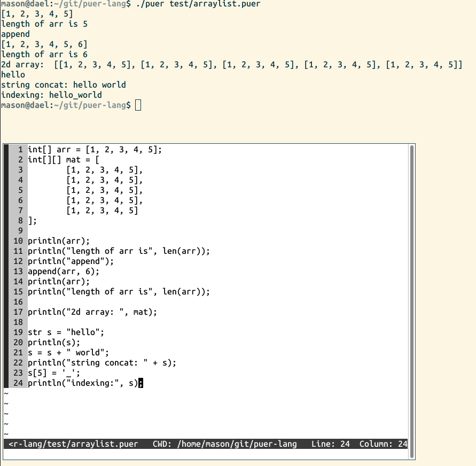Click the "s[5] = '_';" line
Image resolution: width=476 pixels, height=466 pixels.
pos(54,373)
